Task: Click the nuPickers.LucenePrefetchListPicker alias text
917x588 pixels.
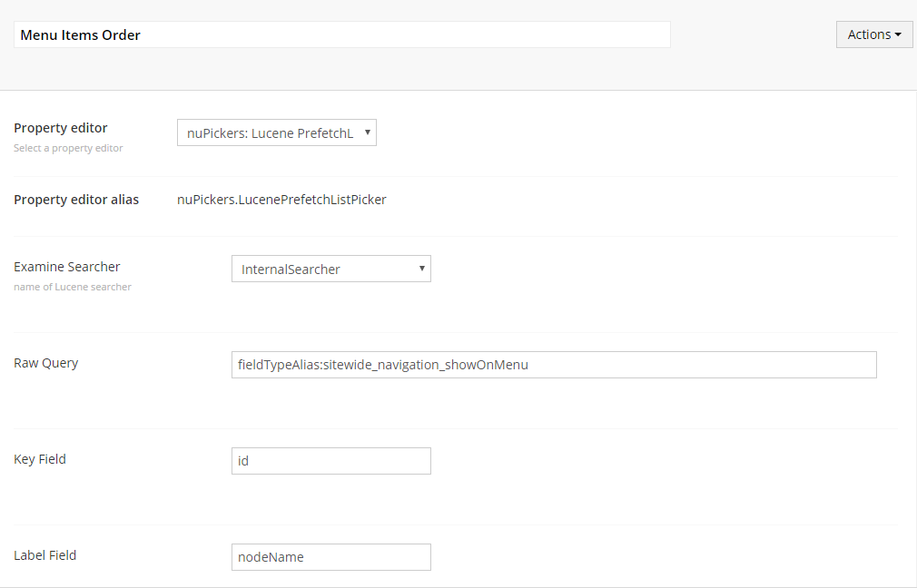Action: pyautogui.click(x=281, y=200)
